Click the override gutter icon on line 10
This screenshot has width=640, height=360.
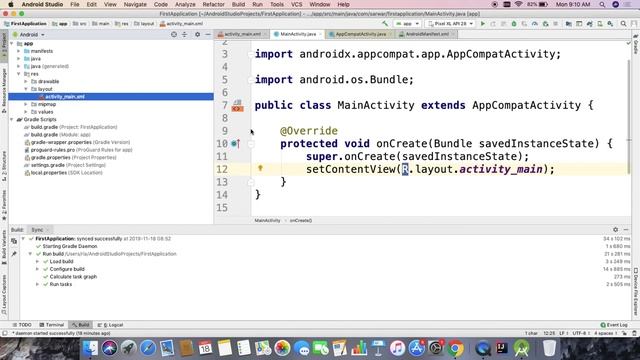pyautogui.click(x=236, y=144)
